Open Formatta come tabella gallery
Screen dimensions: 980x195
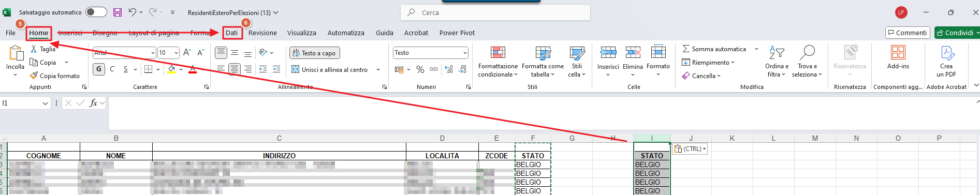click(543, 62)
